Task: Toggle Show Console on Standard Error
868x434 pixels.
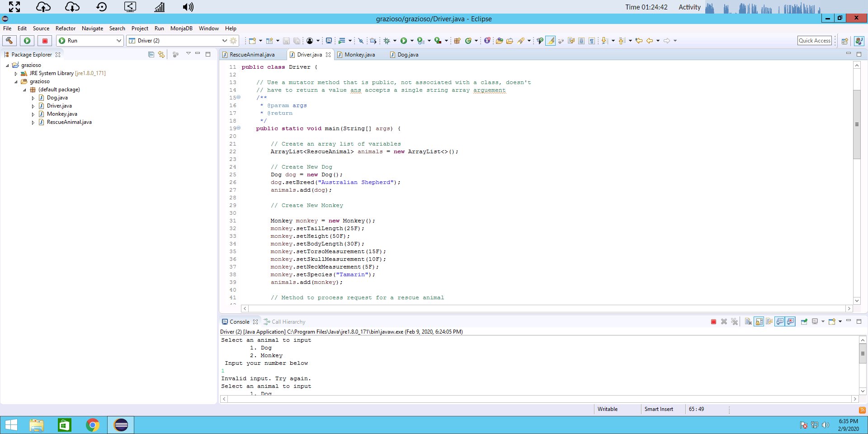Action: tap(790, 322)
